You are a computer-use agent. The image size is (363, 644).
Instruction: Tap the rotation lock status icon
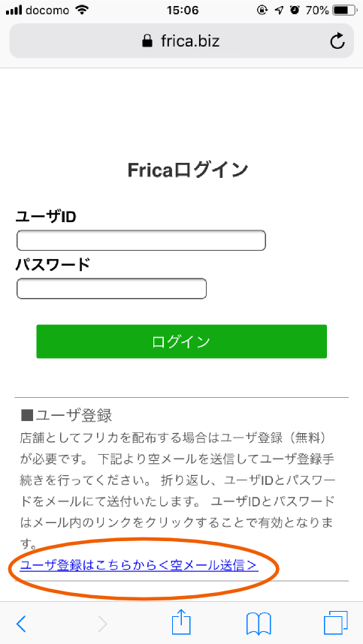[x=262, y=11]
